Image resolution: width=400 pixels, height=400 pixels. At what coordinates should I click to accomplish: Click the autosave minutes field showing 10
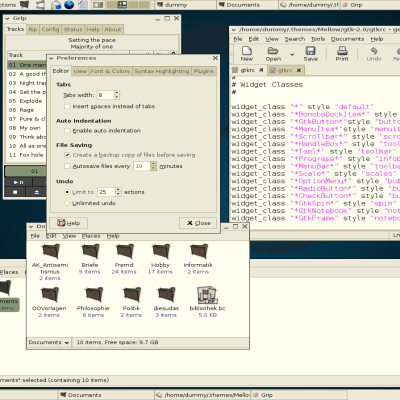click(142, 166)
